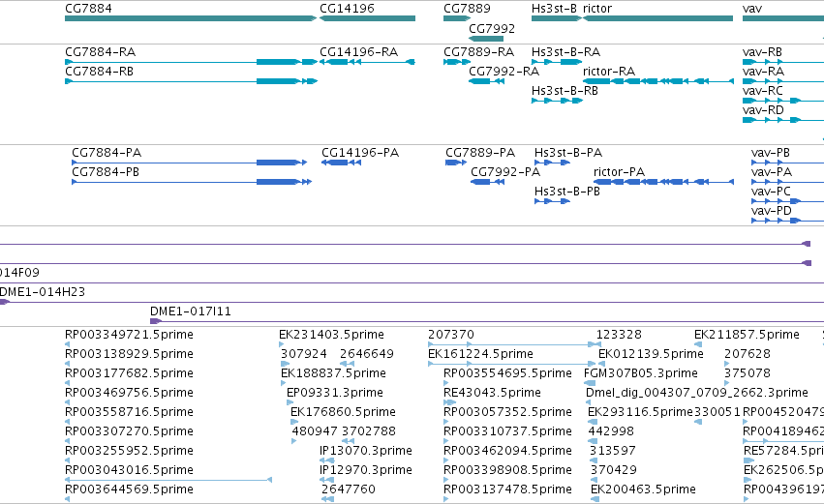Image resolution: width=824 pixels, height=504 pixels.
Task: Select the vav-RD transcript label
Action: (764, 110)
